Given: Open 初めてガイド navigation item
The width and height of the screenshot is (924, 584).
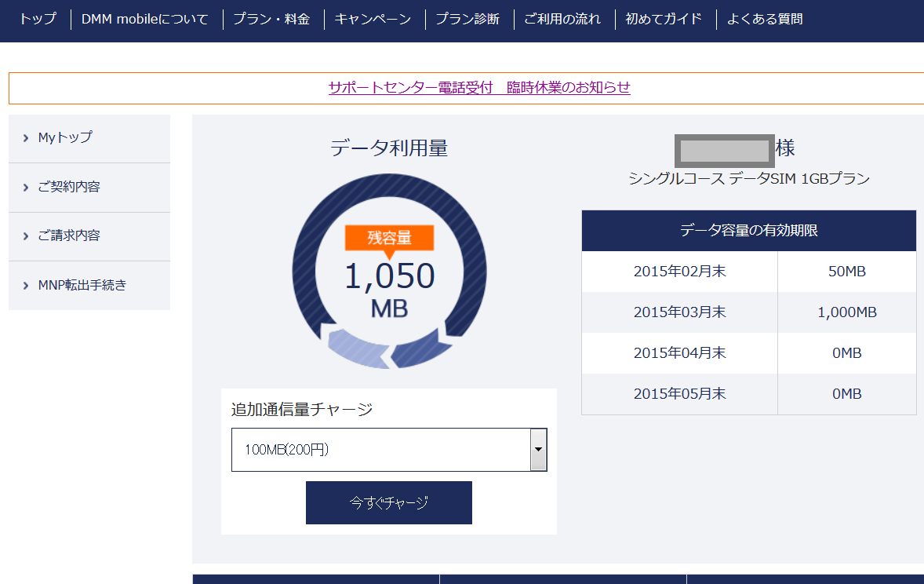Looking at the screenshot, I should click(x=664, y=19).
